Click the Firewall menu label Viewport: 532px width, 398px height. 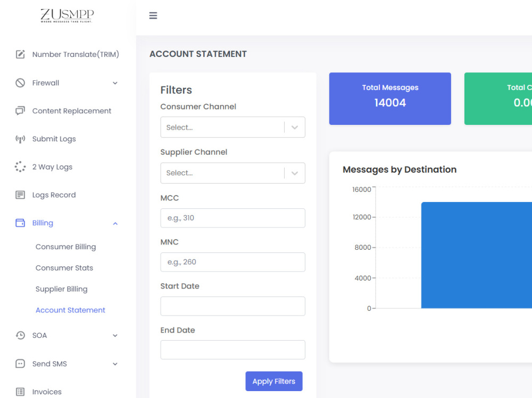[45, 83]
